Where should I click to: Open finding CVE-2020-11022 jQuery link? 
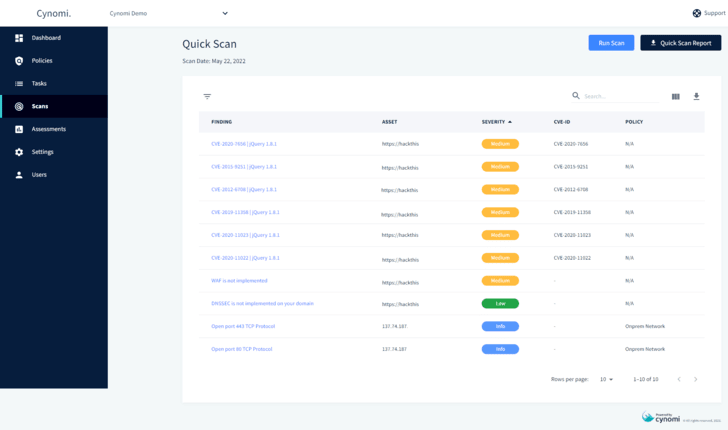coord(245,258)
